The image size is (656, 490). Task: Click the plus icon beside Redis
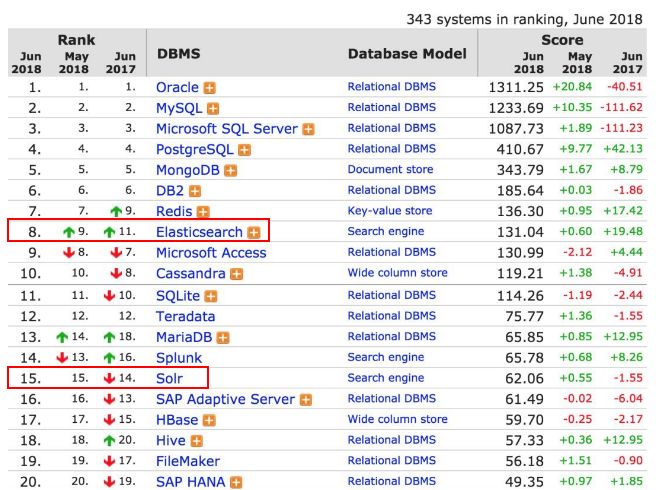click(x=203, y=212)
